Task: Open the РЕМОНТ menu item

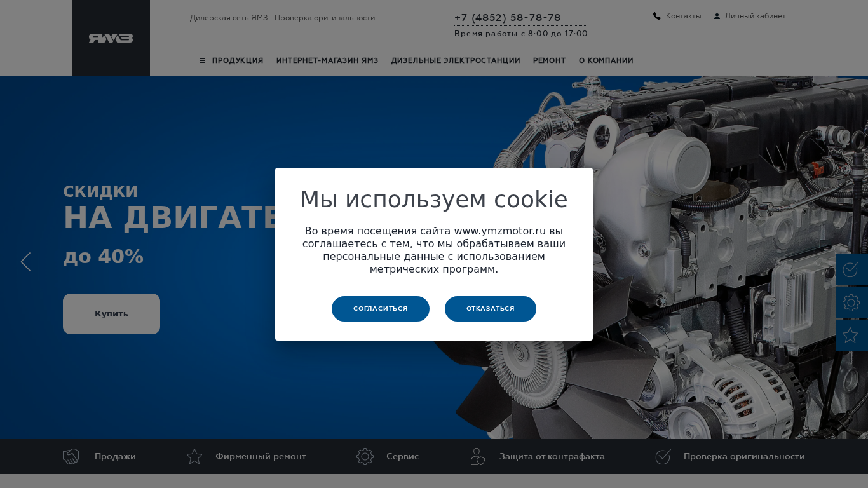Action: [x=550, y=60]
